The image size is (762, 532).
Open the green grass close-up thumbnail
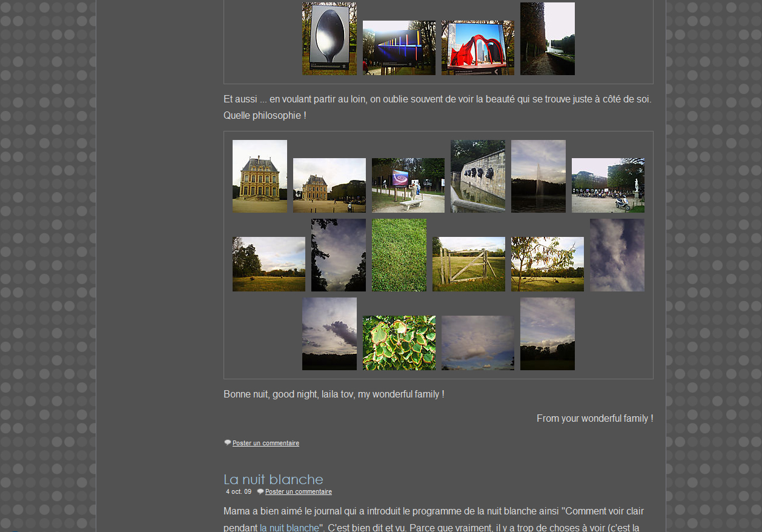[x=399, y=255]
